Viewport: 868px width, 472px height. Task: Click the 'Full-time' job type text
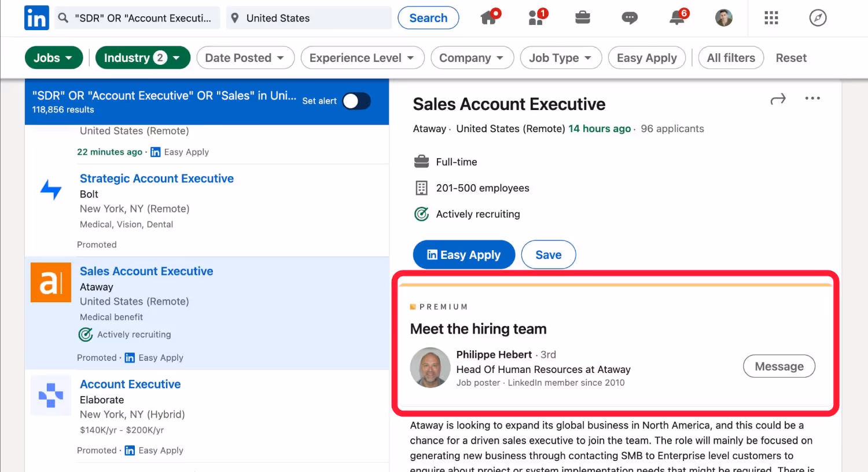457,162
